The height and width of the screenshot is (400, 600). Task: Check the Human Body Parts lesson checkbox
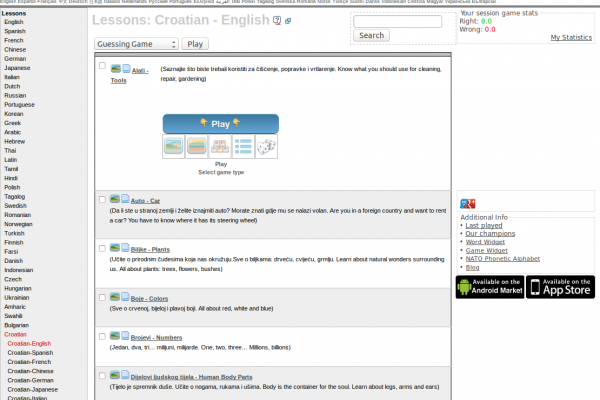(x=102, y=376)
